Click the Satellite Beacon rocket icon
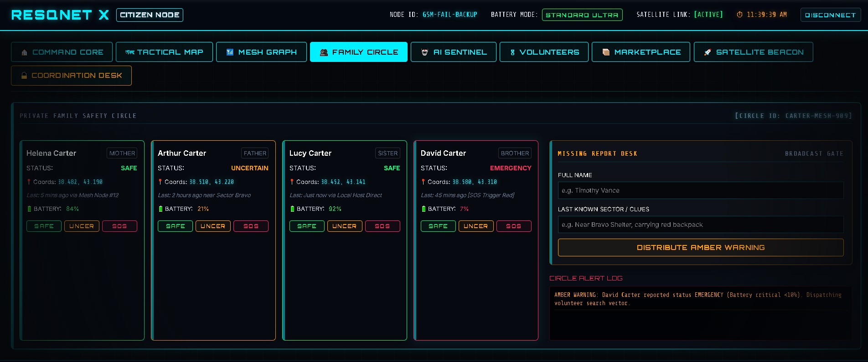The height and width of the screenshot is (362, 868). coord(708,52)
